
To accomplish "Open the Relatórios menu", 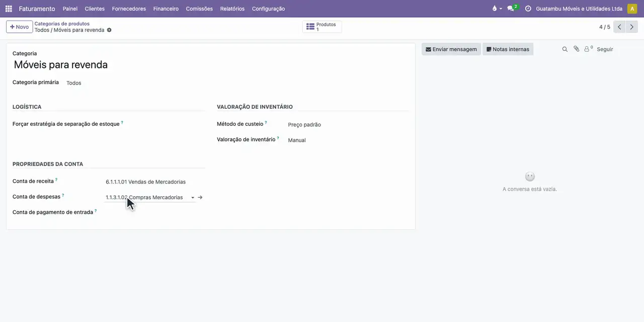I will click(x=232, y=9).
